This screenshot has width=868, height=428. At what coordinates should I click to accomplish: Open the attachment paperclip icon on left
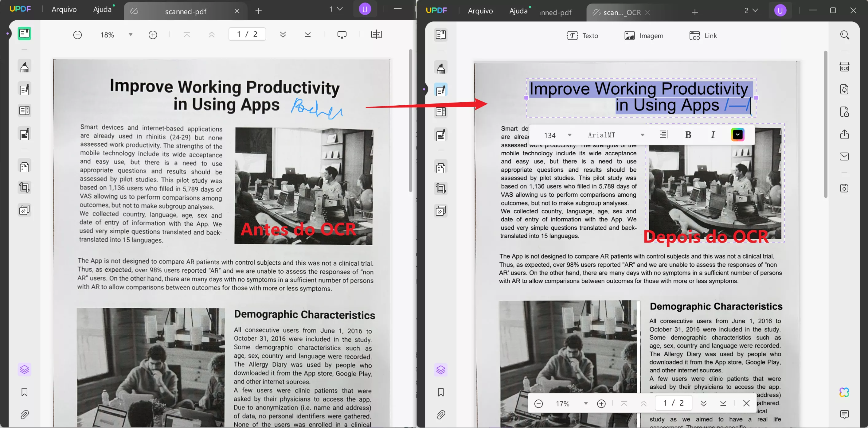[x=24, y=414]
